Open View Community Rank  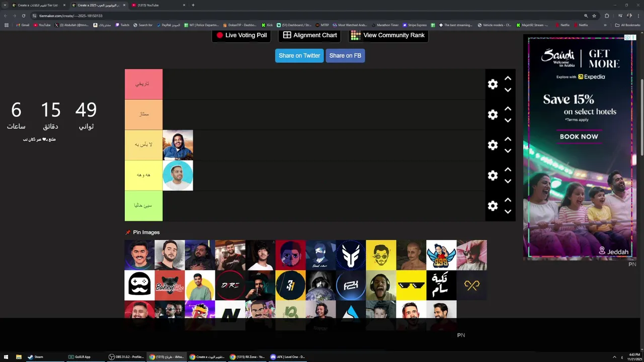tap(388, 35)
